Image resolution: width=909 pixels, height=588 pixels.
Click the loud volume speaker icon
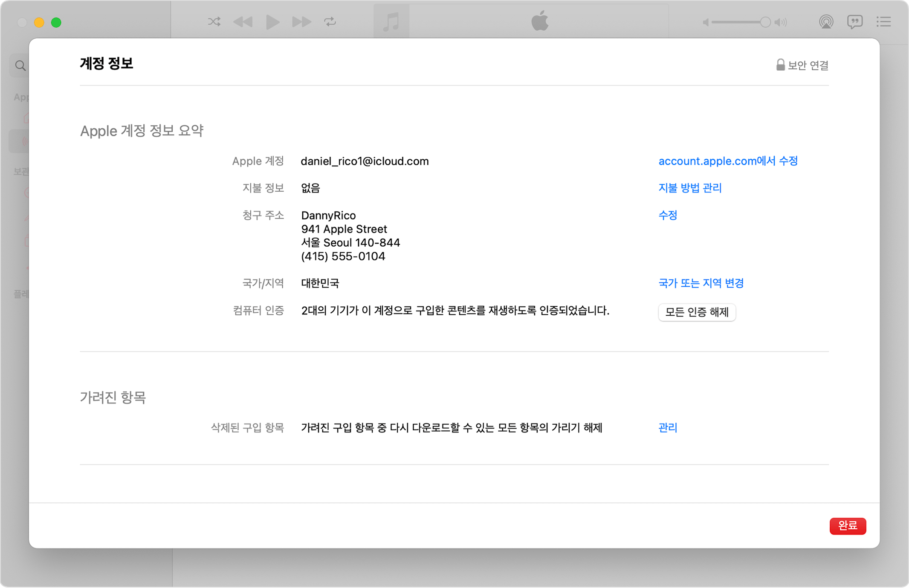pos(781,22)
